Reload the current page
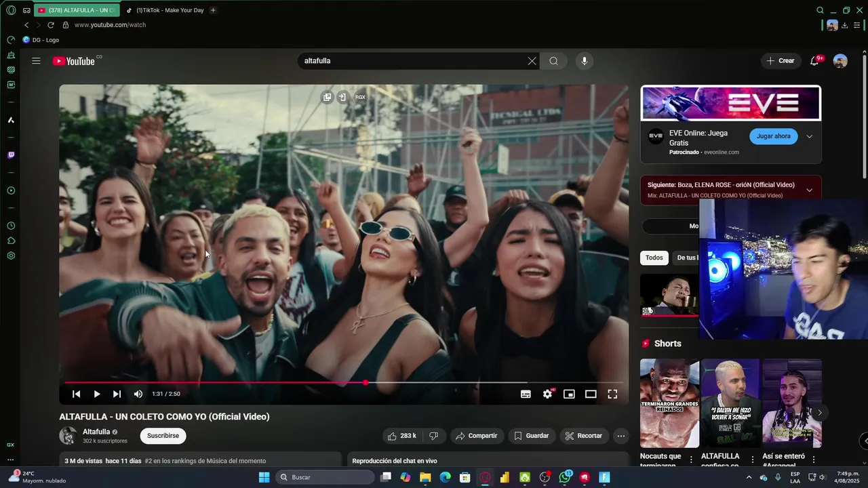This screenshot has width=868, height=488. 50,25
